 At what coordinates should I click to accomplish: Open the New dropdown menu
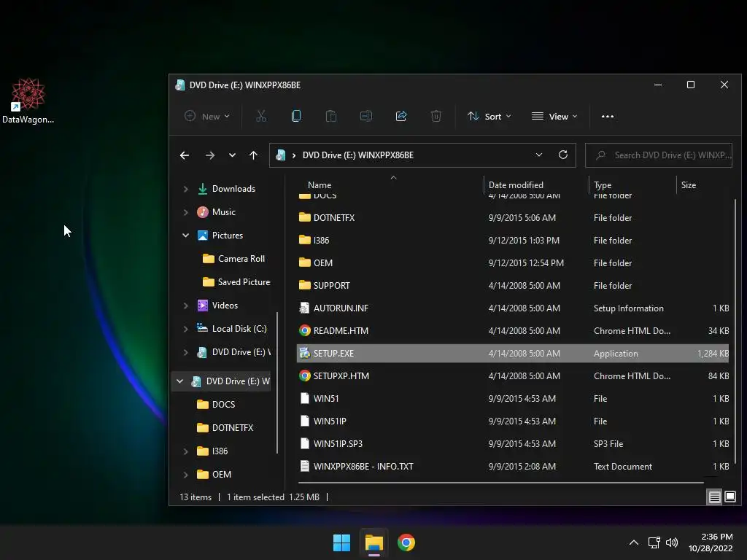[x=206, y=116]
